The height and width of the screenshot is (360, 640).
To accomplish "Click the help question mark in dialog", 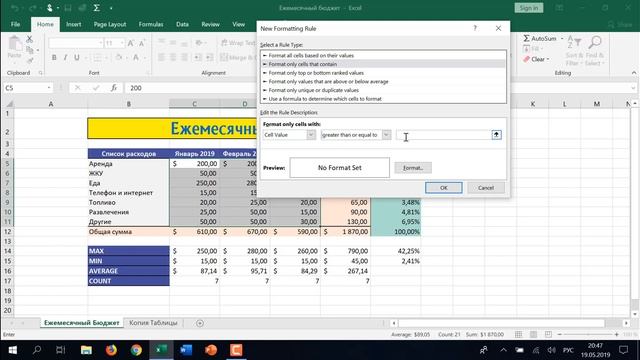I will pyautogui.click(x=475, y=28).
